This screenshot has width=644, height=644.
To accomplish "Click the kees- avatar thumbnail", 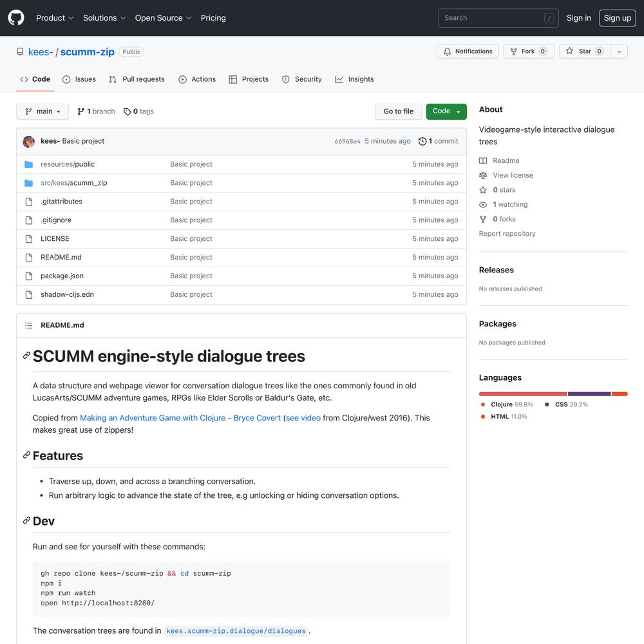I will 29,141.
